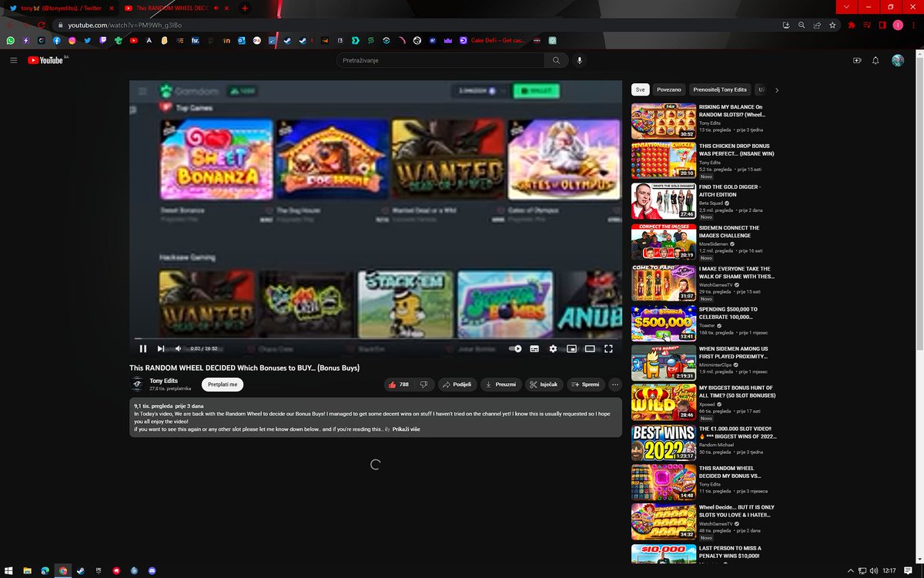Image resolution: width=924 pixels, height=578 pixels.
Task: Toggle subtitles/closed captions button
Action: (534, 348)
